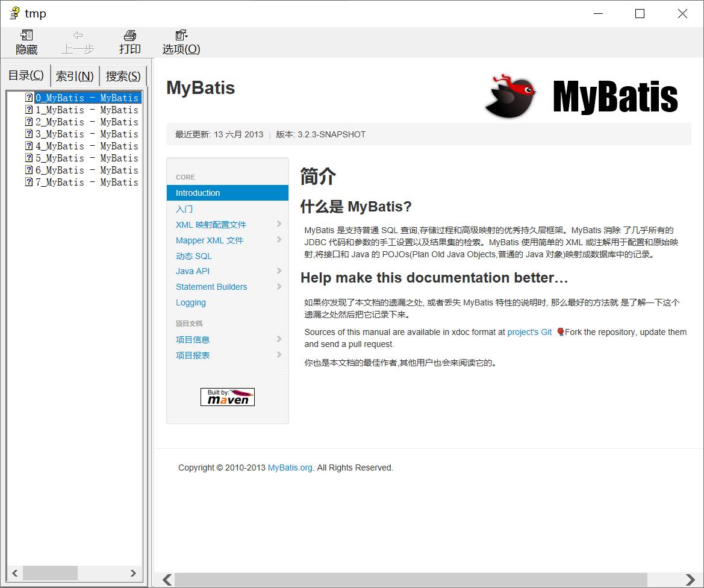
Task: Open the Logging menu item
Action: 191,302
